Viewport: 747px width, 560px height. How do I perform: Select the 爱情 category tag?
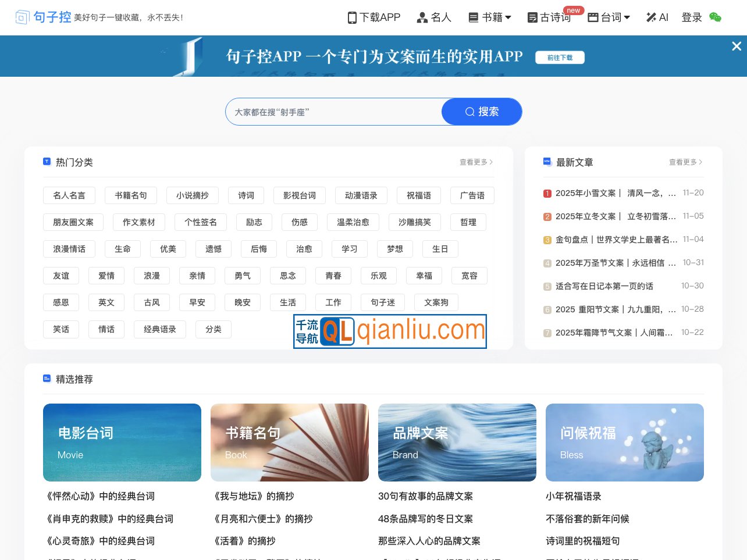106,276
